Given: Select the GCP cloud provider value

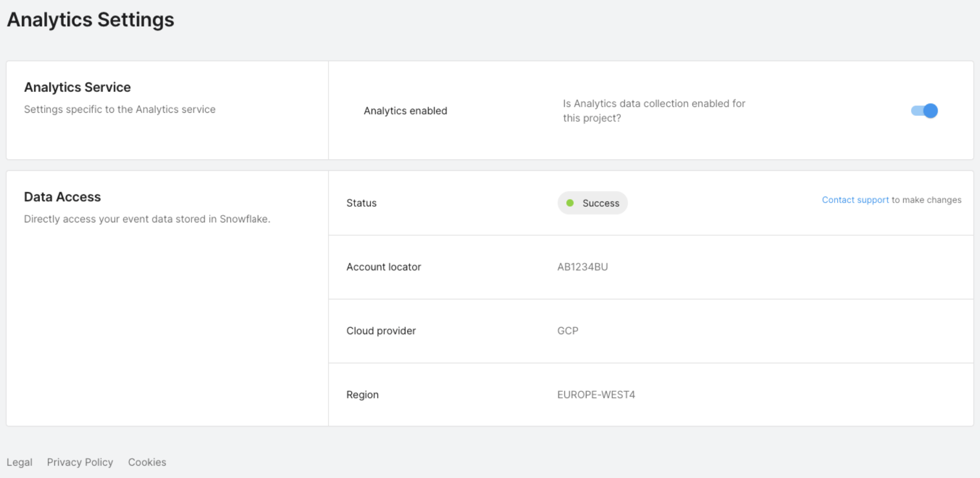Looking at the screenshot, I should tap(567, 331).
